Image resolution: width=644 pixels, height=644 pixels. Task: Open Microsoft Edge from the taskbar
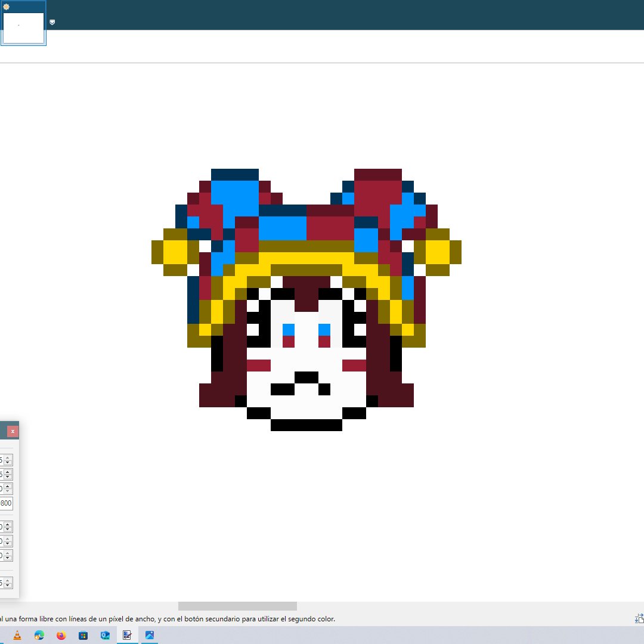(39, 636)
